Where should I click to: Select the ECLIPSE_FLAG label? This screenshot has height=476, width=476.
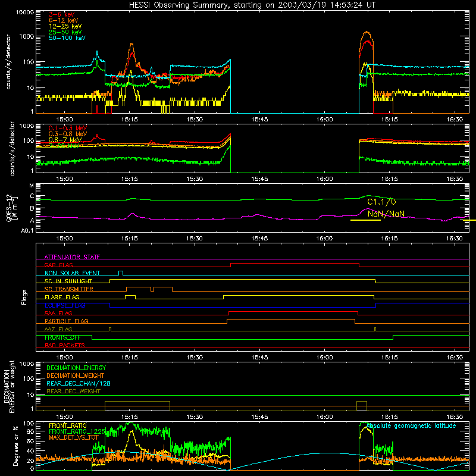tap(65, 305)
